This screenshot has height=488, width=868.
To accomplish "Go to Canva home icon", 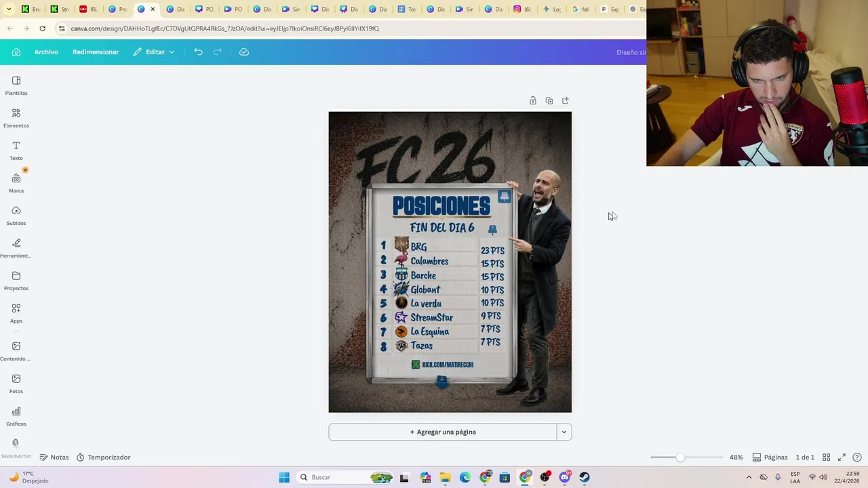I will pyautogui.click(x=16, y=52).
